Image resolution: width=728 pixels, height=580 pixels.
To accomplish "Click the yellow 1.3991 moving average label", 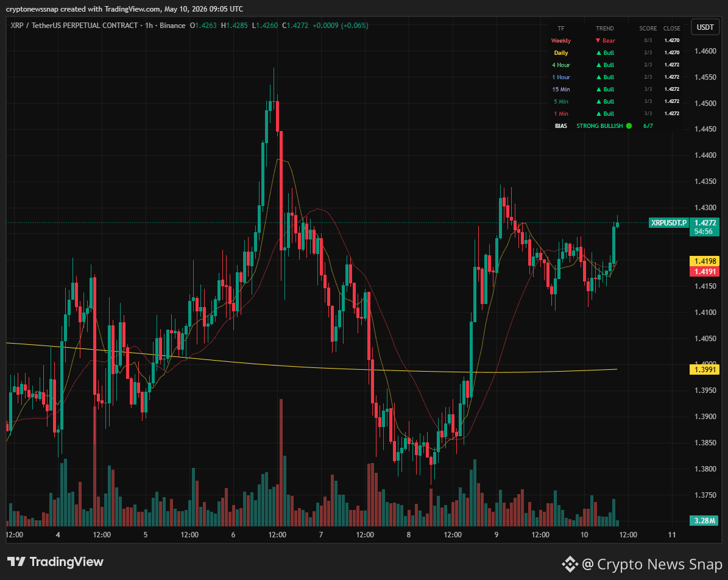I will click(705, 370).
